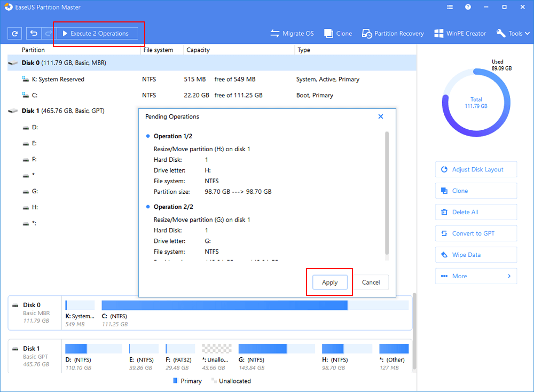Click Convert to GPT in side panel
Viewport: 534px width, 392px height.
(476, 233)
